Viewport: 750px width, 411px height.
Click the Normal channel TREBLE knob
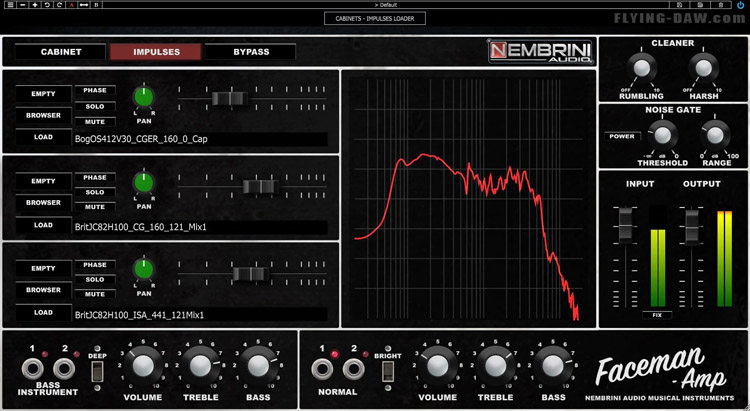(496, 366)
